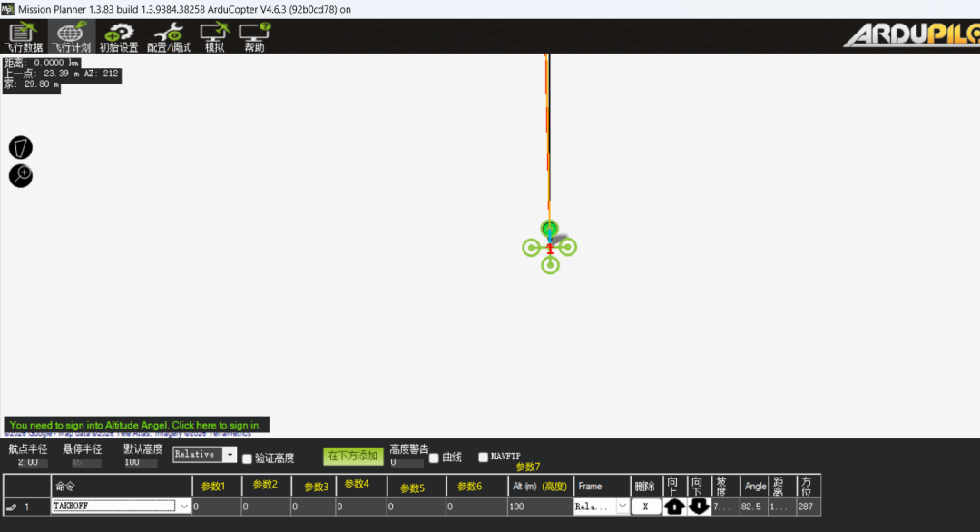Viewport: 980px width, 532px height.
Task: Open the 飞行数据 flight data screen
Action: [23, 37]
